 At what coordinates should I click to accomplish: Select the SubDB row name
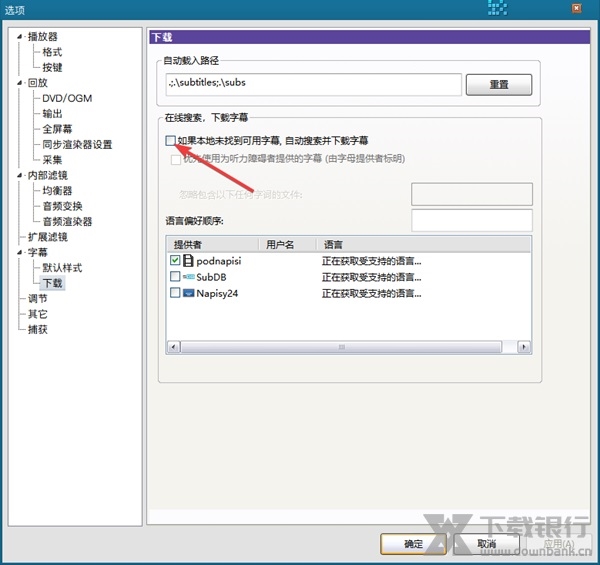211,277
